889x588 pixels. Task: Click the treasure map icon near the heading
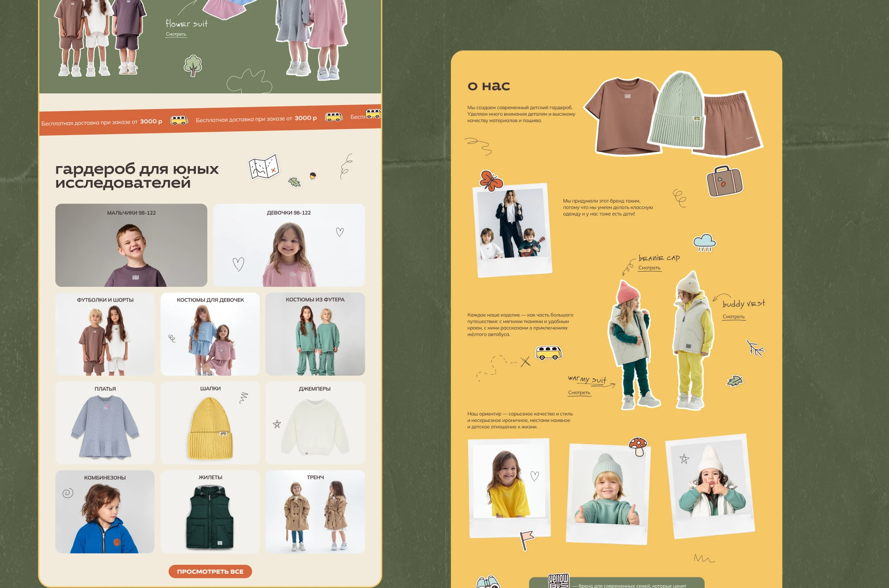pos(264,167)
